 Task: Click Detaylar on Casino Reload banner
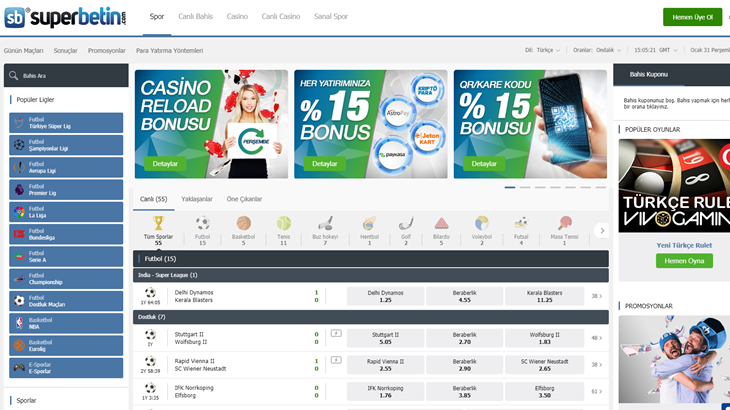tap(165, 164)
